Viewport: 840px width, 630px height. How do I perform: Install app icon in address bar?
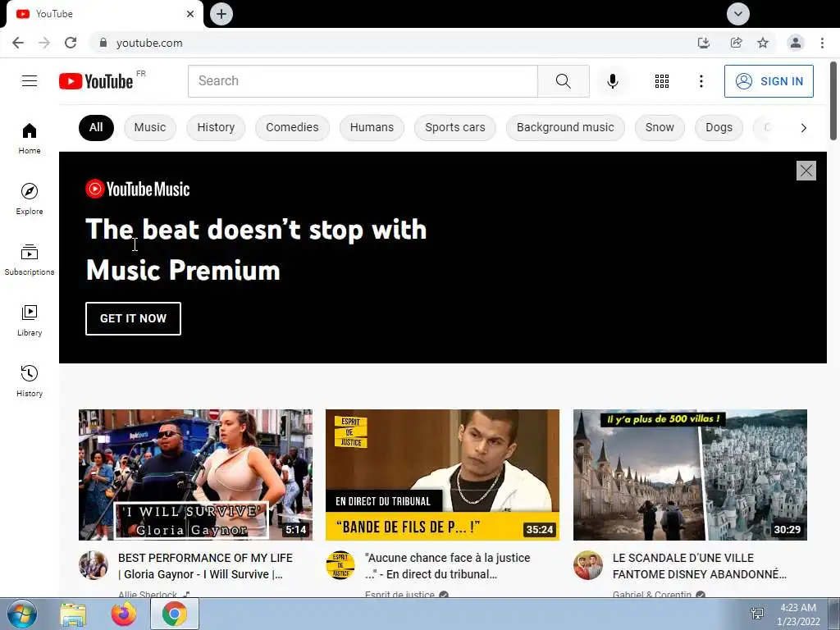pyautogui.click(x=703, y=43)
